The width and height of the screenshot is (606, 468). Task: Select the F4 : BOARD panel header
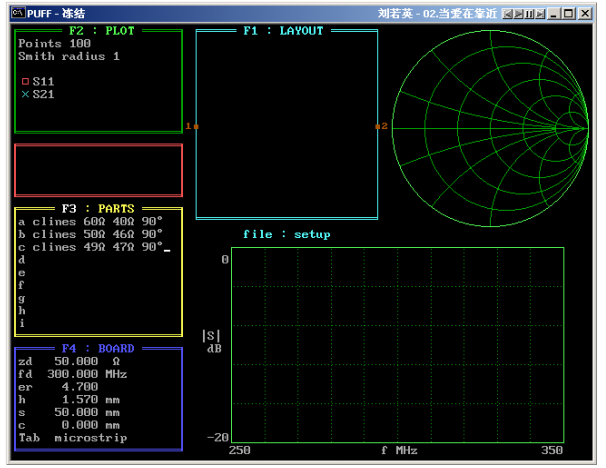pyautogui.click(x=98, y=349)
